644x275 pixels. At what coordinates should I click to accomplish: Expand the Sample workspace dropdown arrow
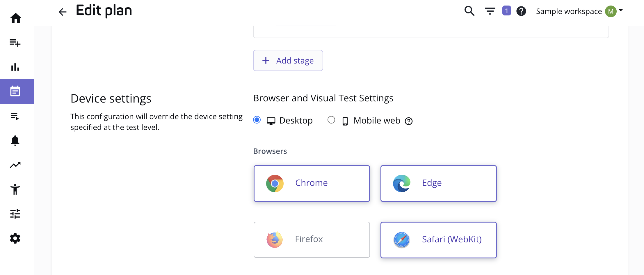[x=621, y=10]
